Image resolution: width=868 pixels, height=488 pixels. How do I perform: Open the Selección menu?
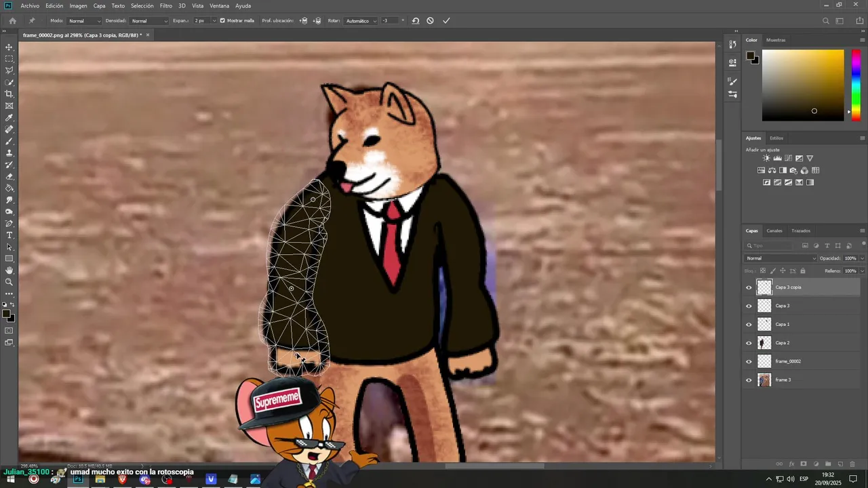pyautogui.click(x=142, y=5)
